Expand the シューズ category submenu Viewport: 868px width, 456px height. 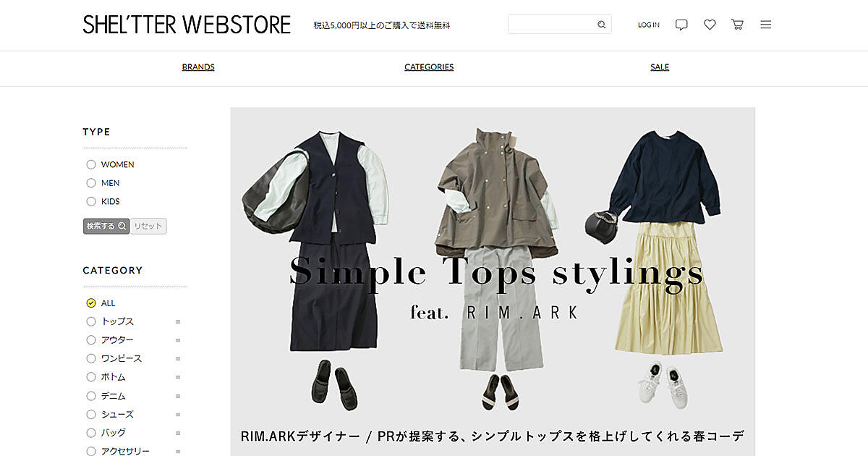point(178,415)
